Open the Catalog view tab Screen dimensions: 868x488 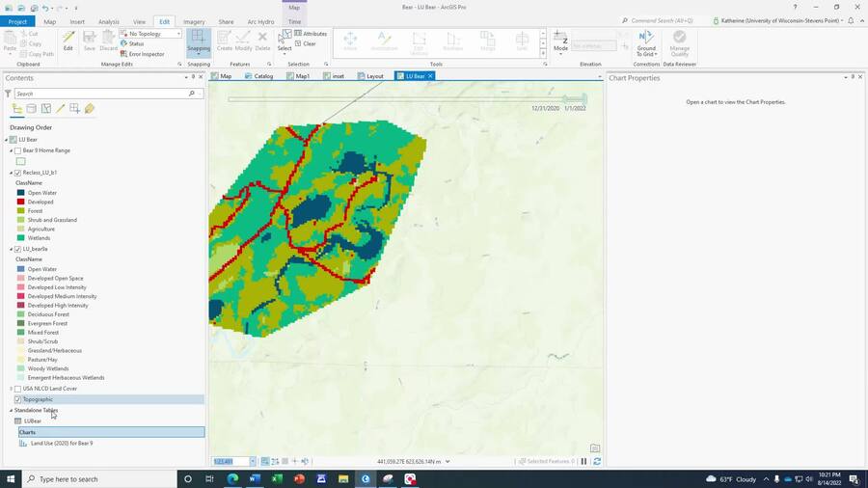tap(259, 76)
